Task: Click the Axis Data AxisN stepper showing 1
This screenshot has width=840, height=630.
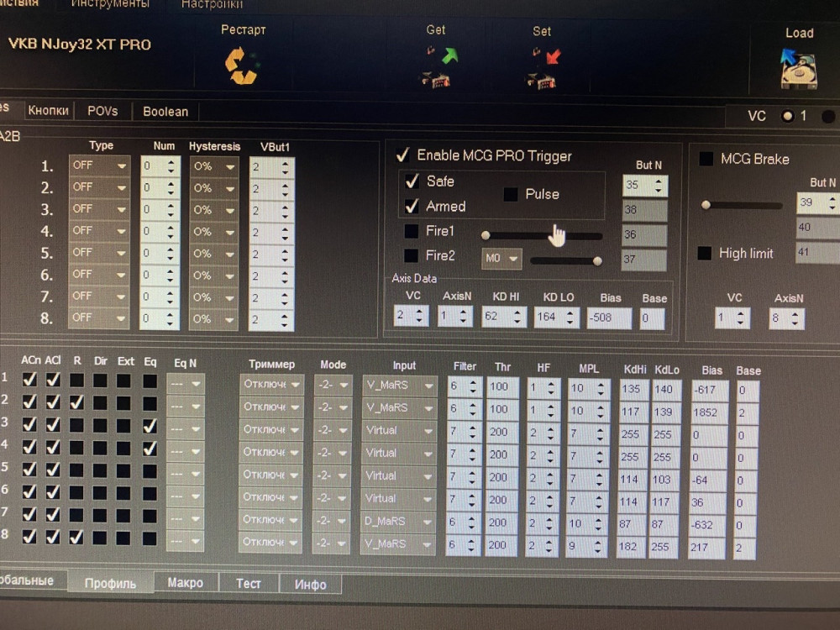Action: (455, 316)
